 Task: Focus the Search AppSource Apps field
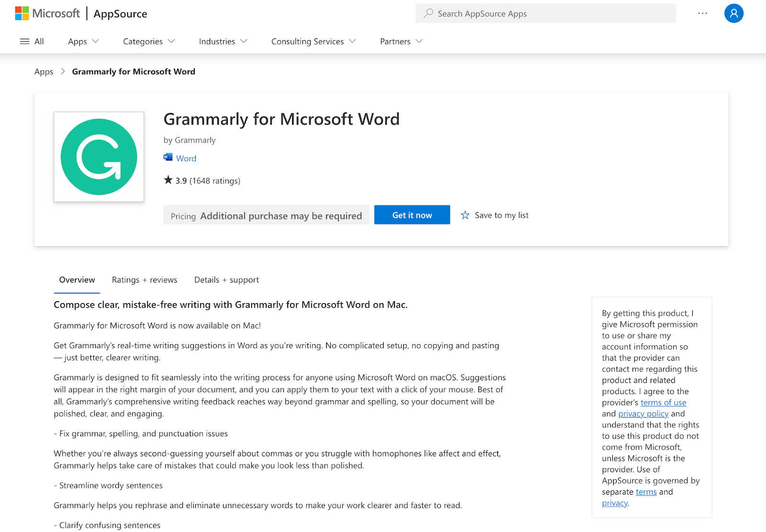pos(546,13)
